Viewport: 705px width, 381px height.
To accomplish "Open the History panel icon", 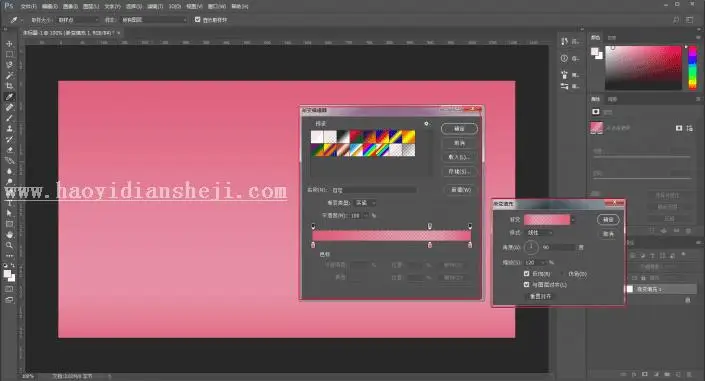I will [x=564, y=41].
